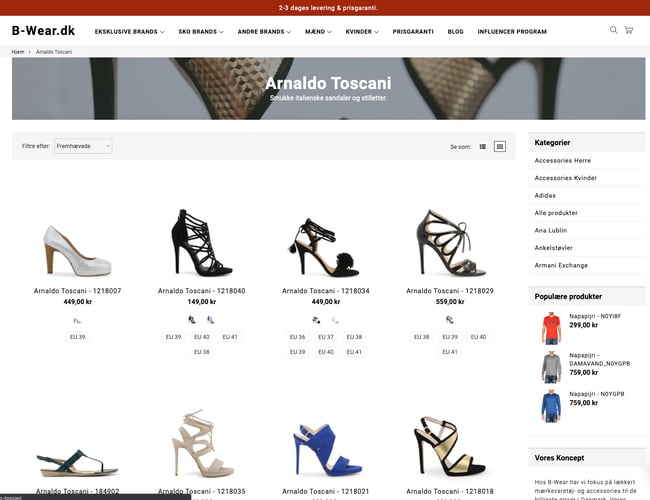This screenshot has width=650, height=500.
Task: Click the 449,00 kr price of 1218034
Action: coord(326,302)
